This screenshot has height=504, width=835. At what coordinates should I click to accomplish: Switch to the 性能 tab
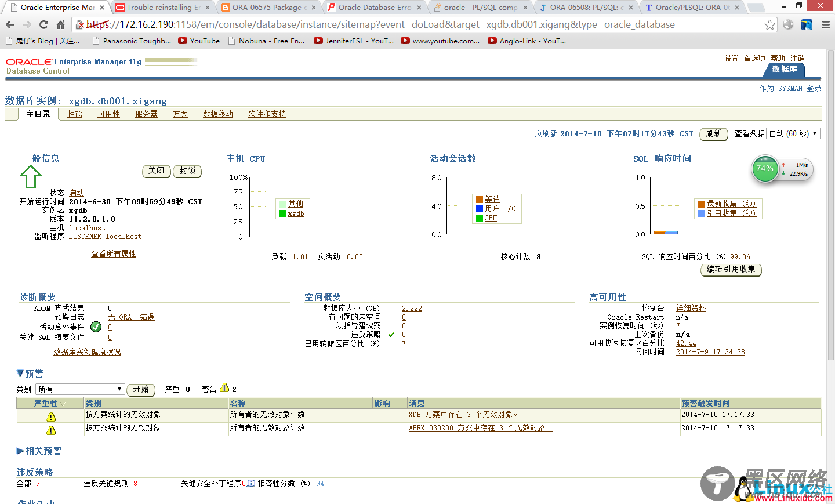75,114
